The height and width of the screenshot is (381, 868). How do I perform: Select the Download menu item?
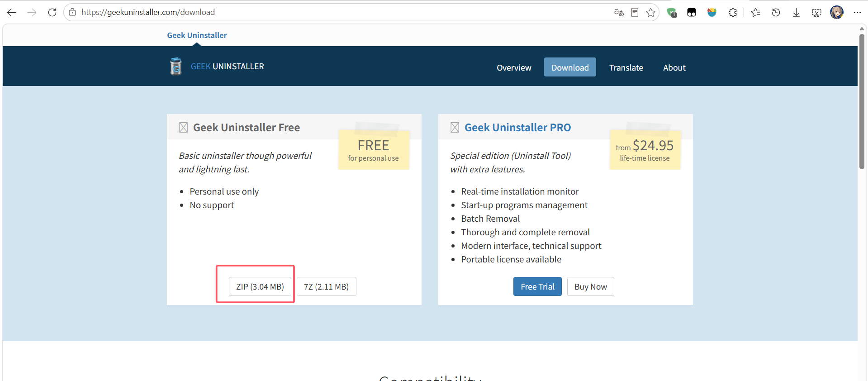coord(570,67)
